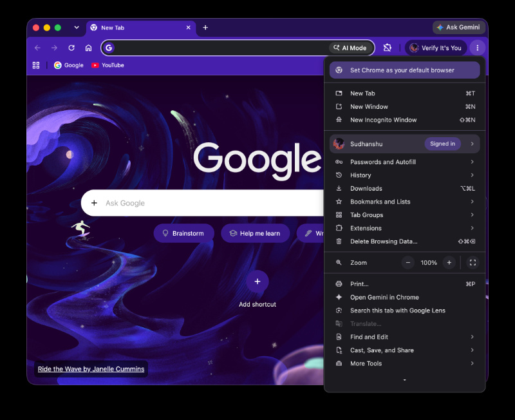This screenshot has height=420, width=515.
Task: Click the Google G icon in address bar
Action: pos(109,48)
